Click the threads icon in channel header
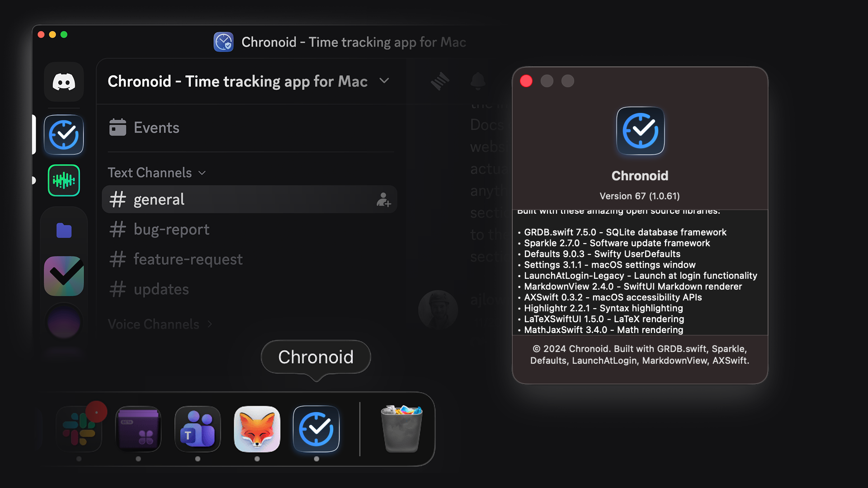The image size is (868, 488). (x=439, y=81)
